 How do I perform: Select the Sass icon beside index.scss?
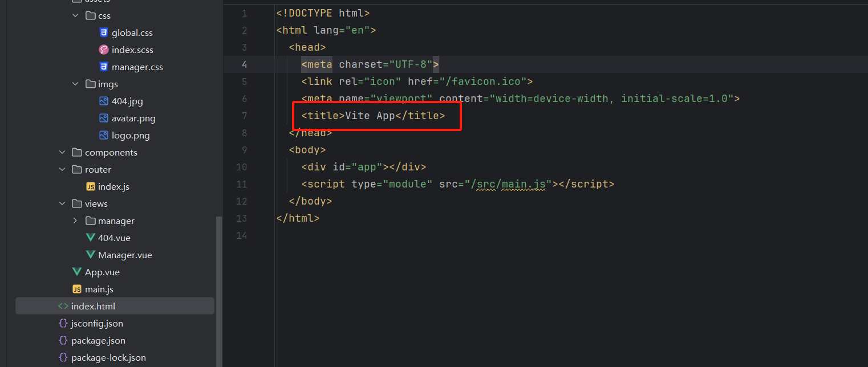(x=103, y=50)
